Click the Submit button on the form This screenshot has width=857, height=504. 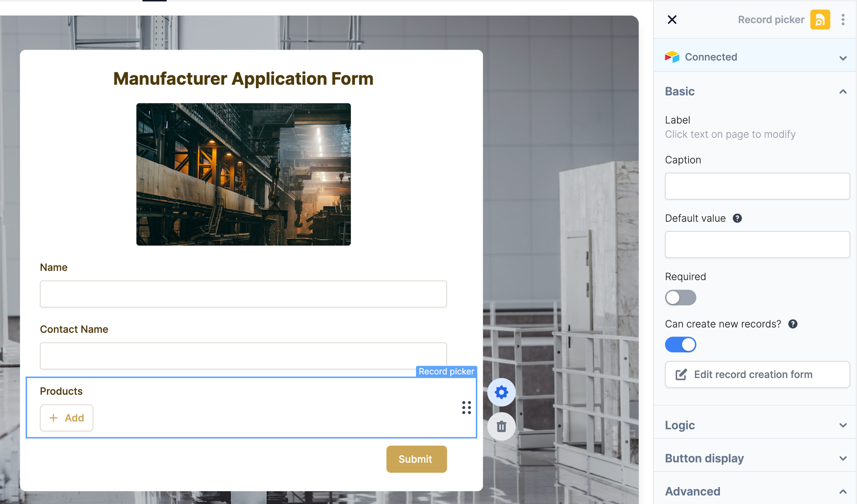(x=415, y=459)
